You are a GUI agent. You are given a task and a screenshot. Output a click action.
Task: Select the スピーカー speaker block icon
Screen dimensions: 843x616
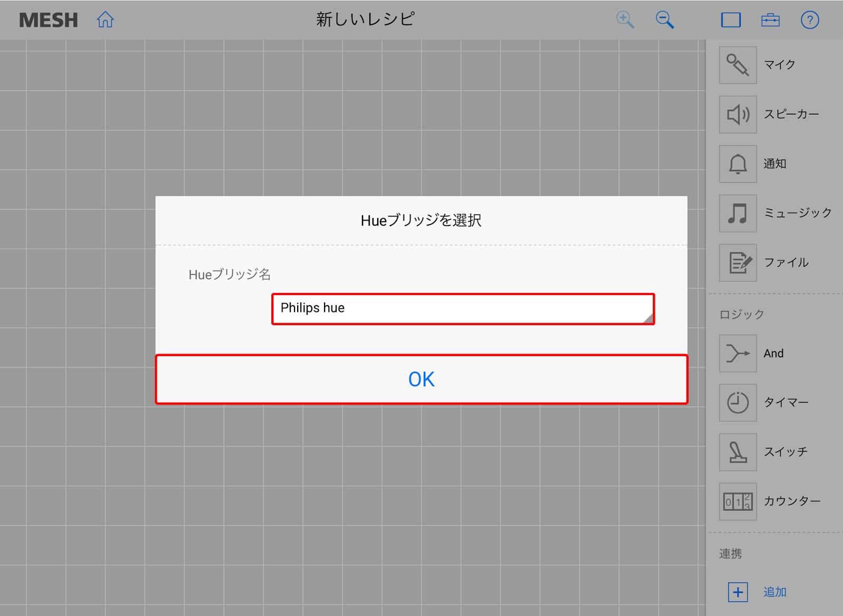click(x=738, y=114)
